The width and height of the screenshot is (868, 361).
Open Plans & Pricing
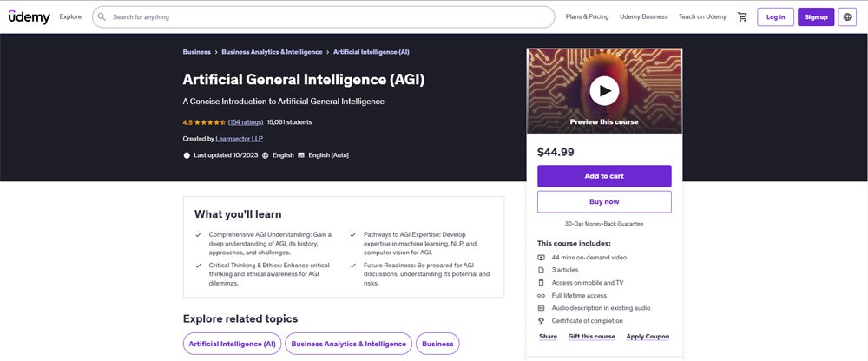click(587, 17)
